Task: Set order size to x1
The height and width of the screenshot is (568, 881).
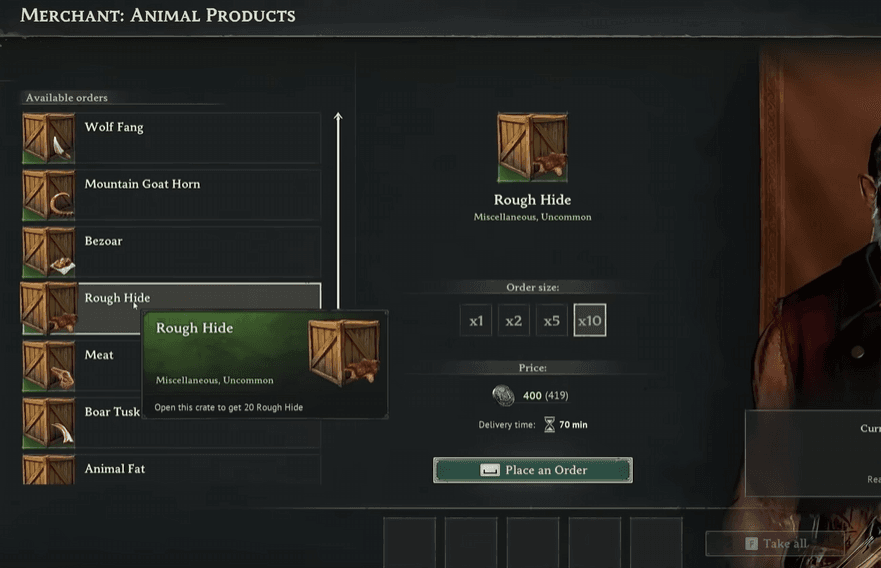Action: pyautogui.click(x=476, y=321)
